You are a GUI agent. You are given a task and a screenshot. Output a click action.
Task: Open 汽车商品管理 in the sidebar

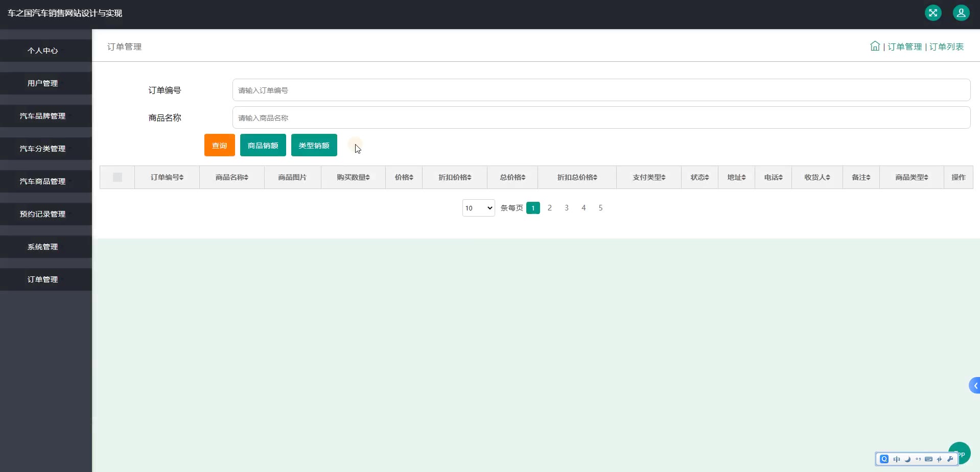click(x=46, y=181)
